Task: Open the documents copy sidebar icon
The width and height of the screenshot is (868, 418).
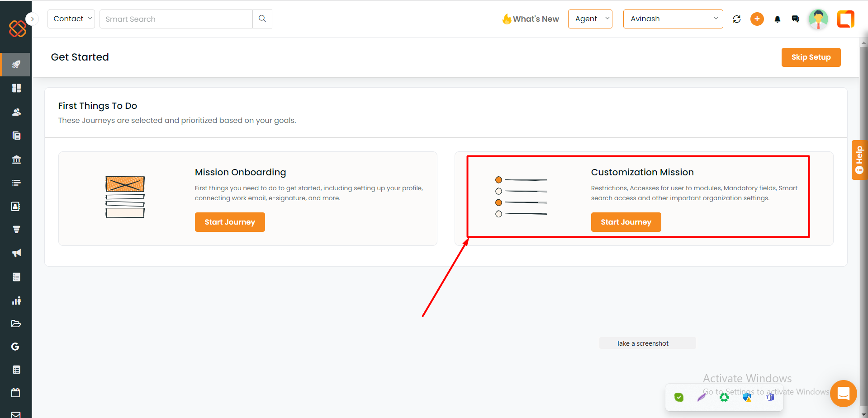Action: (16, 136)
